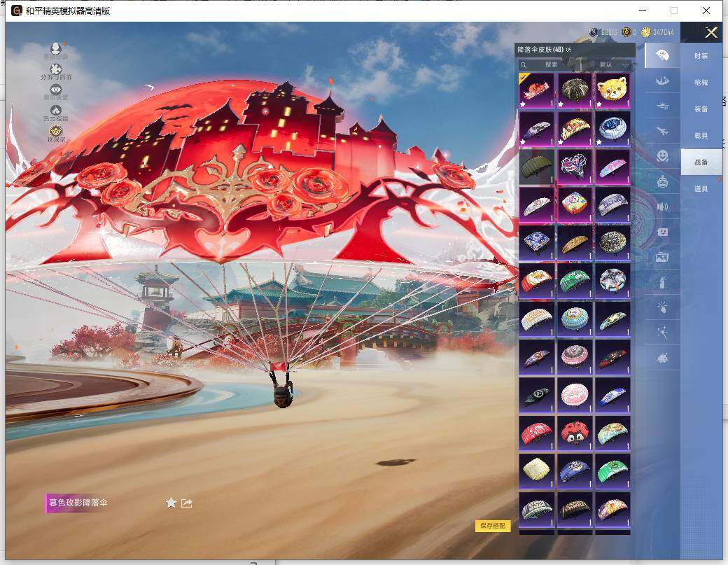Switch to the 枪械 tab

coord(701,82)
